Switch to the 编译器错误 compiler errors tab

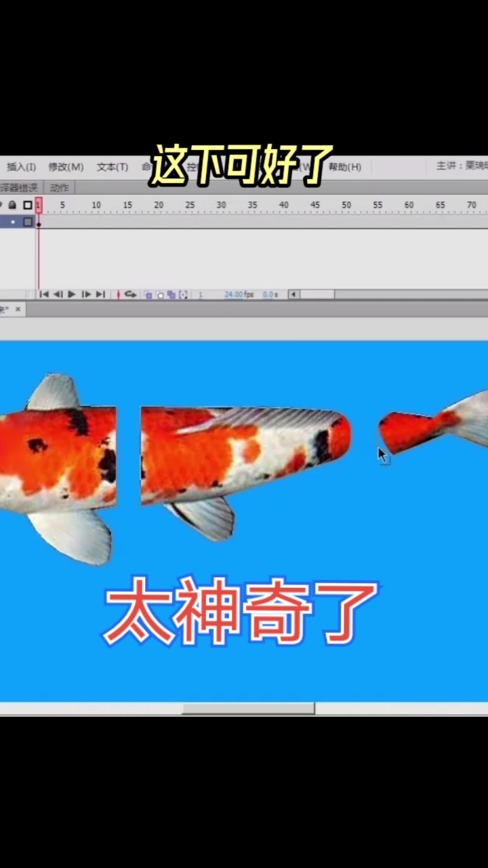[x=19, y=188]
